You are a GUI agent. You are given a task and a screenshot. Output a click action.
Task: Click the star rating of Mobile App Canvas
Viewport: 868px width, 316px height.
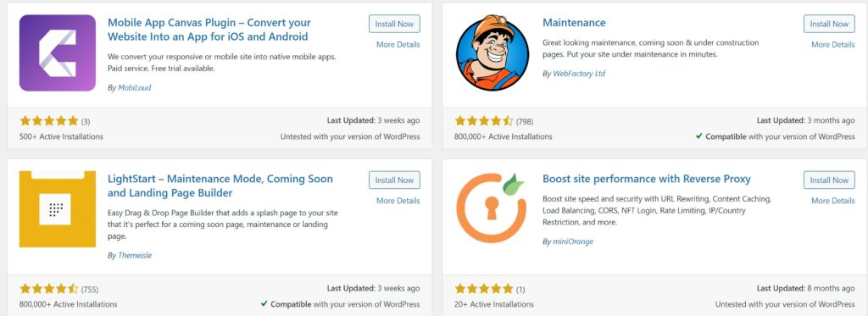click(49, 120)
